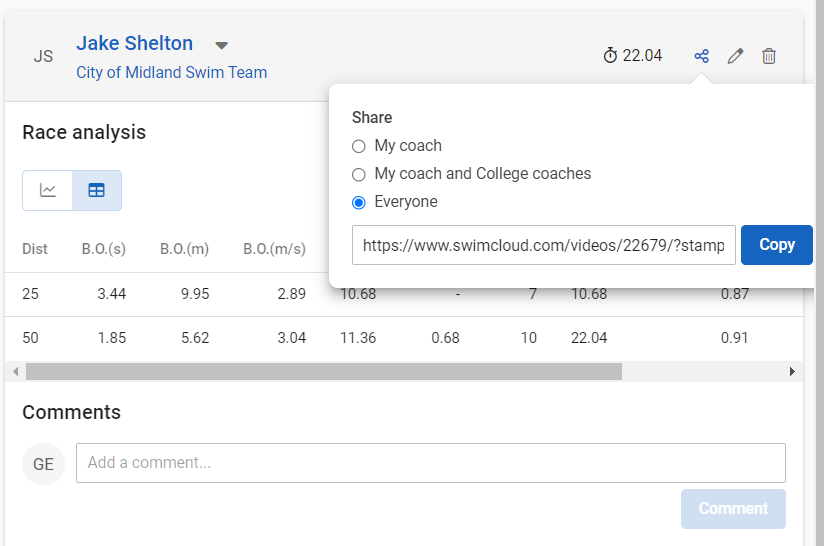
Task: Click the 2.89 breakout speed value
Action: click(291, 294)
